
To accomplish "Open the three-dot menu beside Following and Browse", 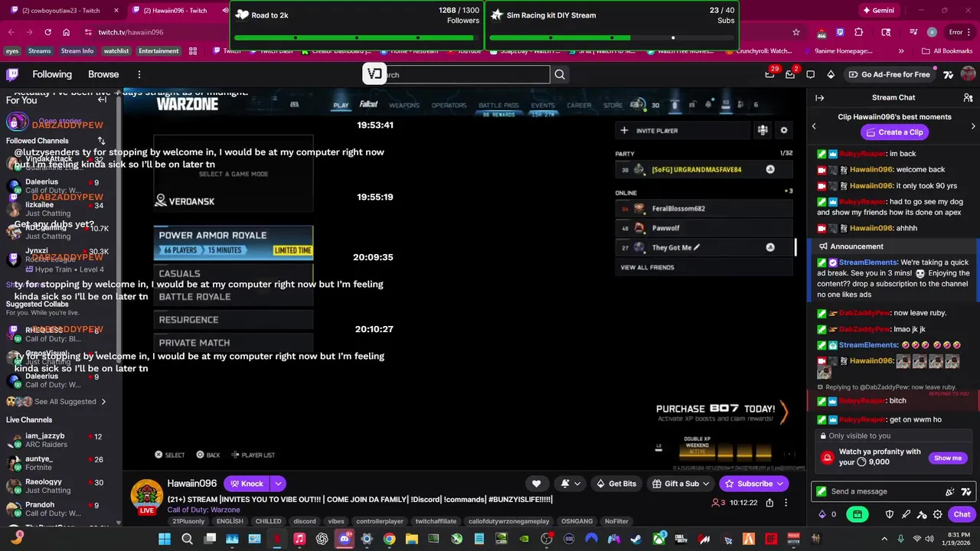I will [x=139, y=74].
